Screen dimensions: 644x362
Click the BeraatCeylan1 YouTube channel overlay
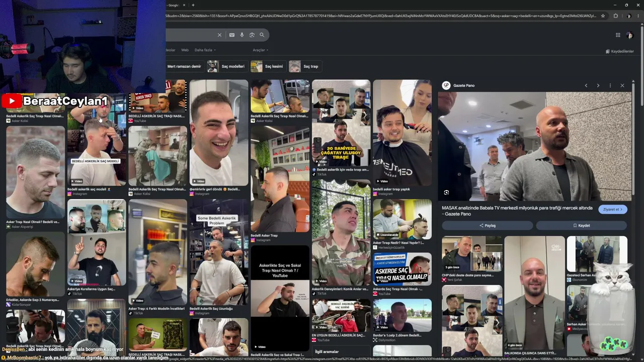55,101
